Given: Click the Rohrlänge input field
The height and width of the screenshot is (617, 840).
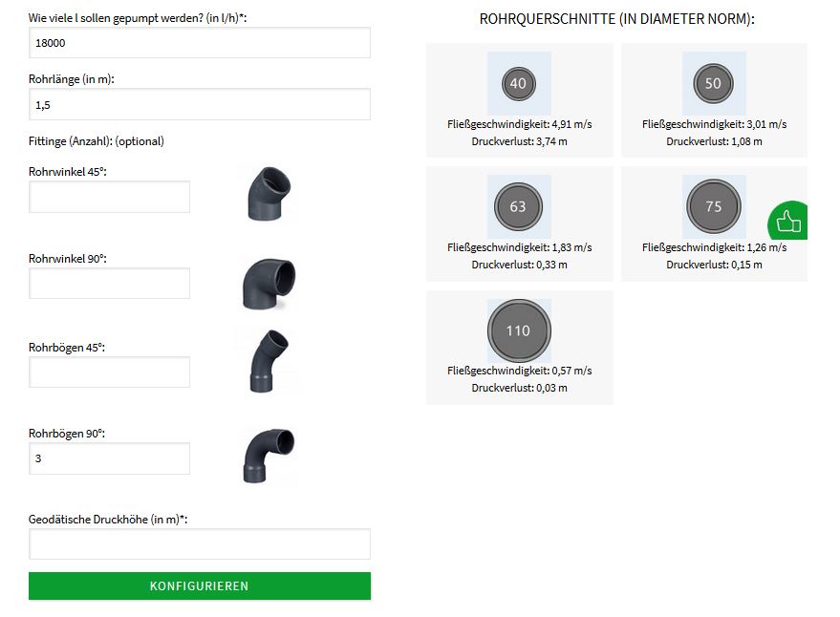Looking at the screenshot, I should coord(200,104).
